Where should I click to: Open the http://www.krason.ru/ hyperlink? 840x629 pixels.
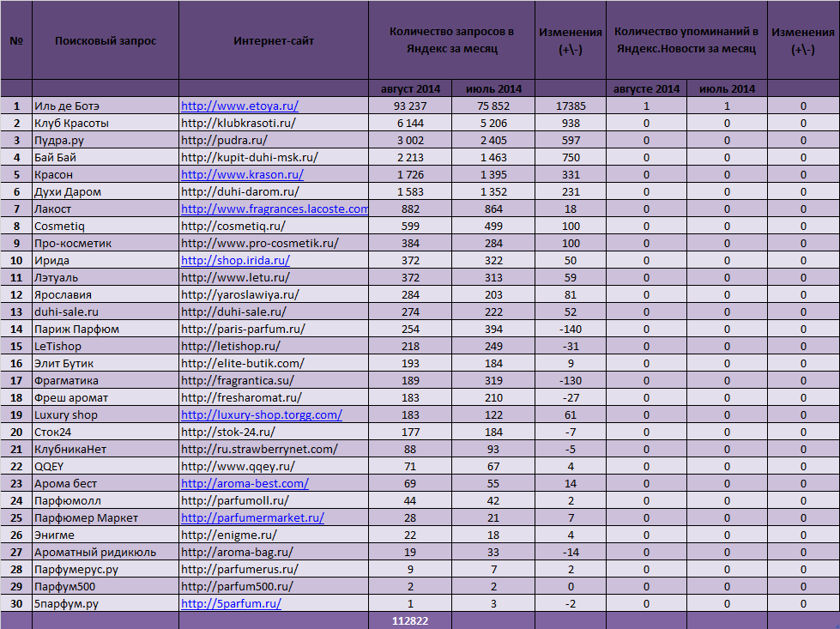point(242,175)
